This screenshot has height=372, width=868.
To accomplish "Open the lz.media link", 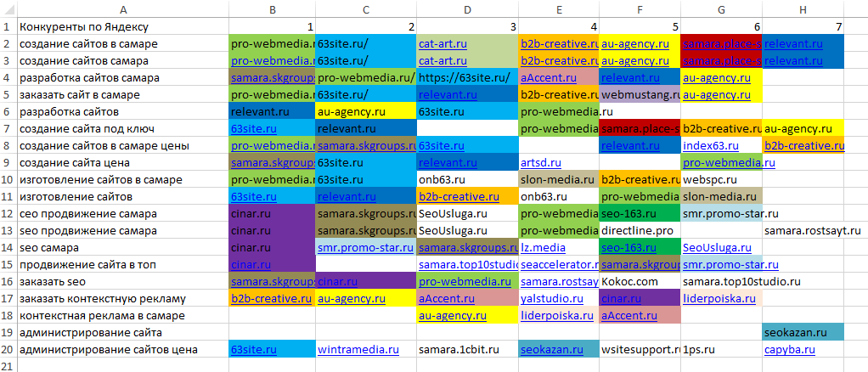I will tap(543, 248).
